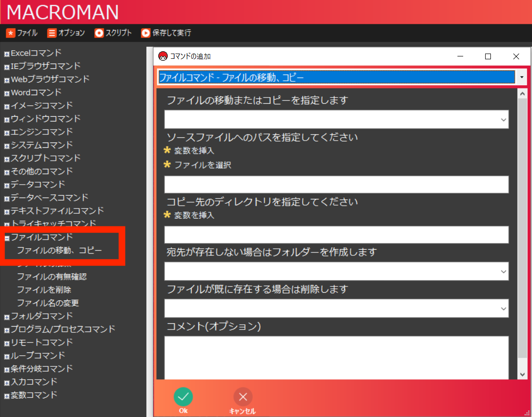Select ファイルの移動、コピー in the command tree
Screen dimensions: 532x417
click(59, 251)
